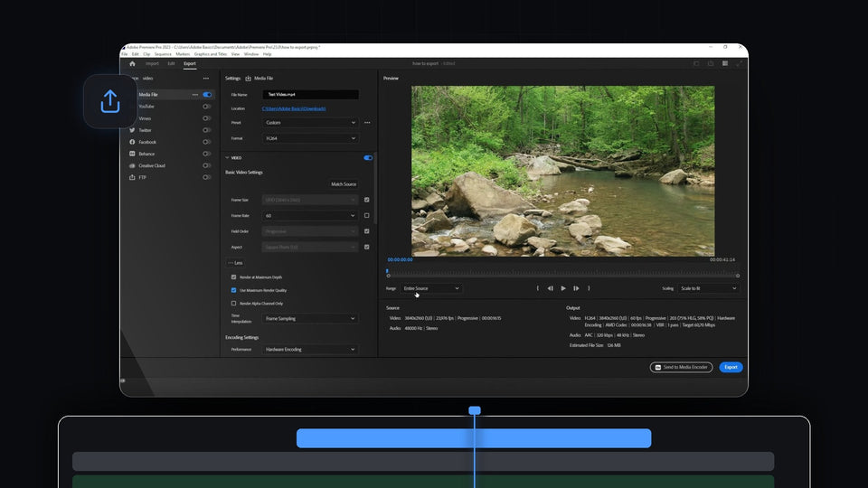868x488 pixels.
Task: Set In point bracket in preview
Action: [537, 288]
